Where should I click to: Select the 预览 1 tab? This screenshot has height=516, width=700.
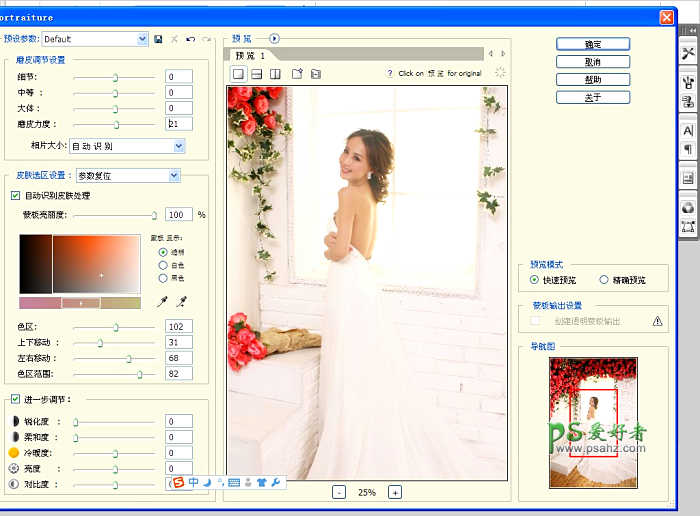tap(250, 56)
